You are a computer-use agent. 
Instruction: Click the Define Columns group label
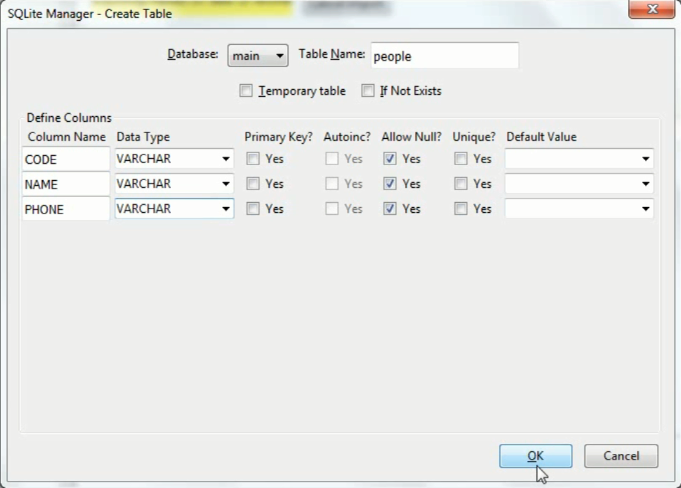tap(69, 118)
